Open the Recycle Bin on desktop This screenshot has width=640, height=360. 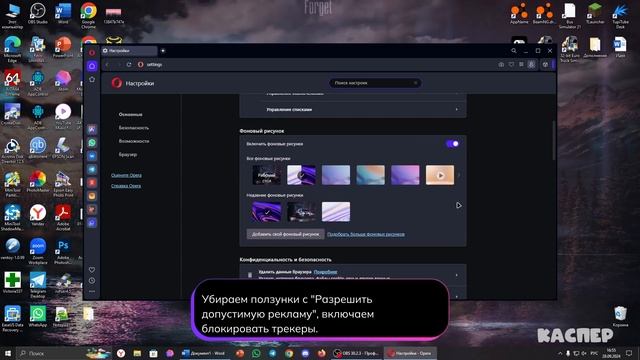pyautogui.click(x=620, y=316)
